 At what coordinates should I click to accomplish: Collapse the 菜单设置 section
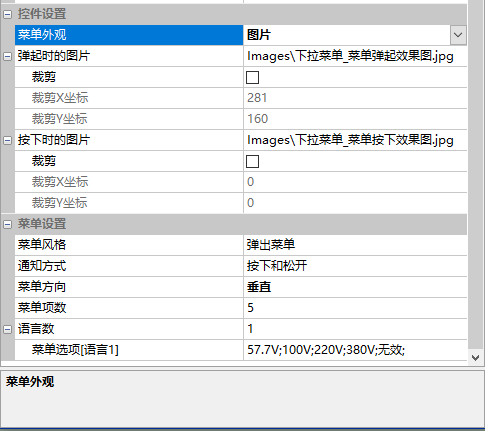pos(7,224)
